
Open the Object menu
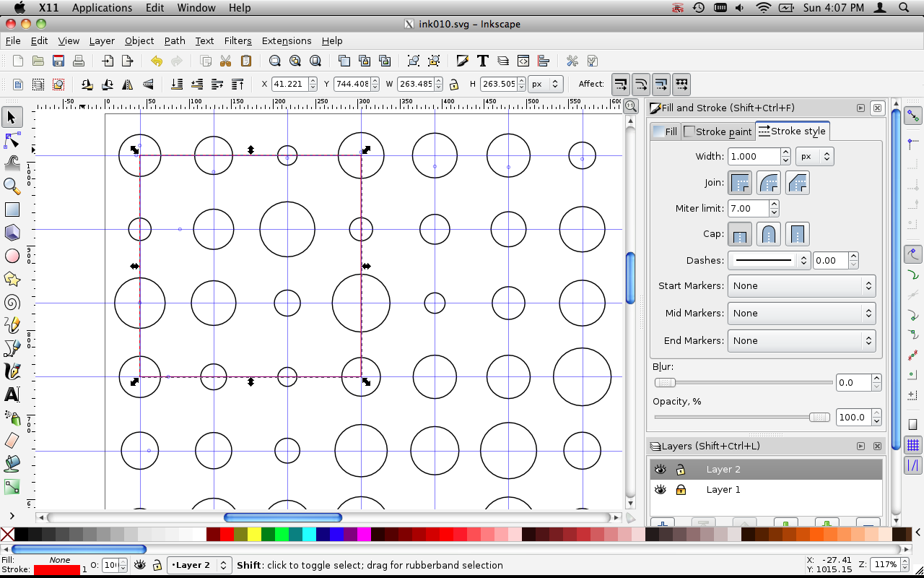pos(139,41)
